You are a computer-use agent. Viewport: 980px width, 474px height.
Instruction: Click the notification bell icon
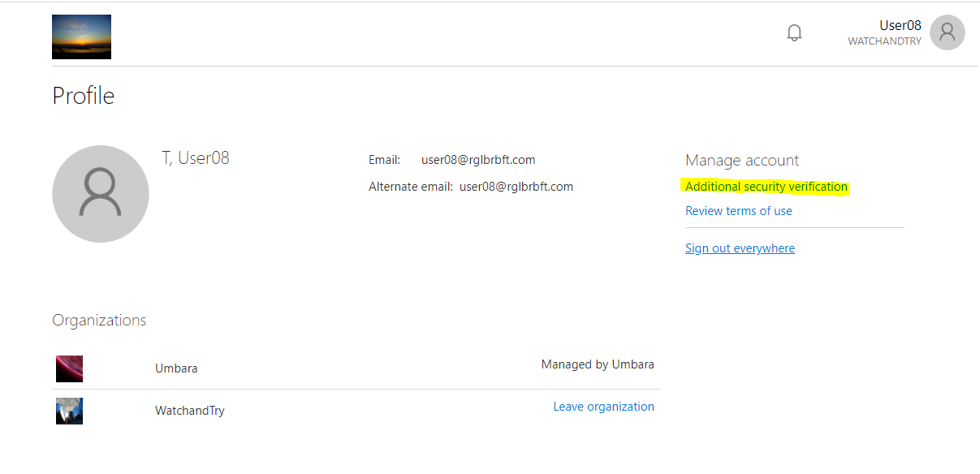pos(794,33)
